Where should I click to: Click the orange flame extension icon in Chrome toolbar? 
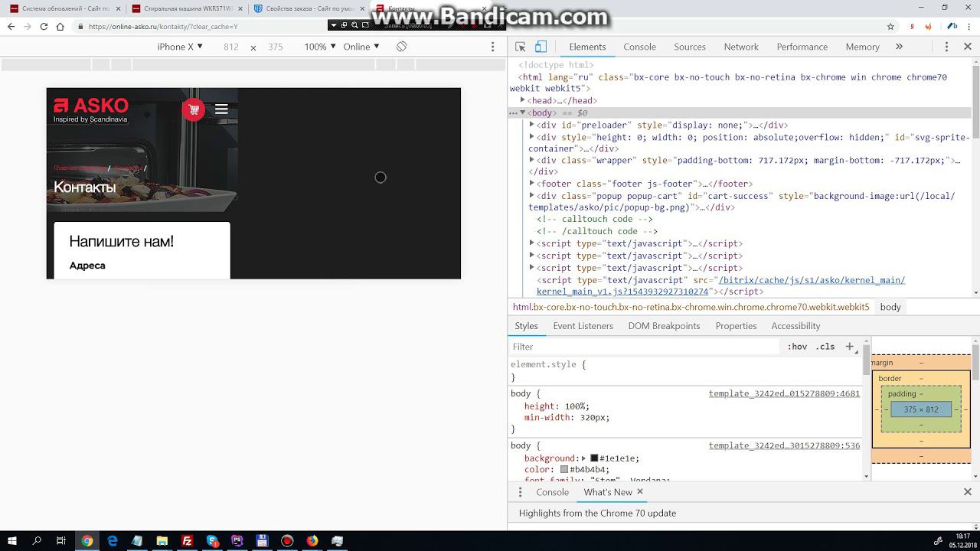click(x=929, y=26)
